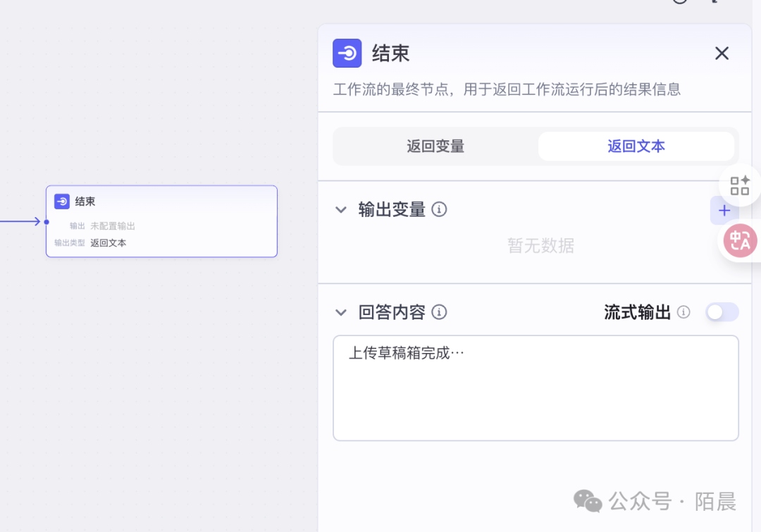Click the 返回文本 output type in node

109,243
